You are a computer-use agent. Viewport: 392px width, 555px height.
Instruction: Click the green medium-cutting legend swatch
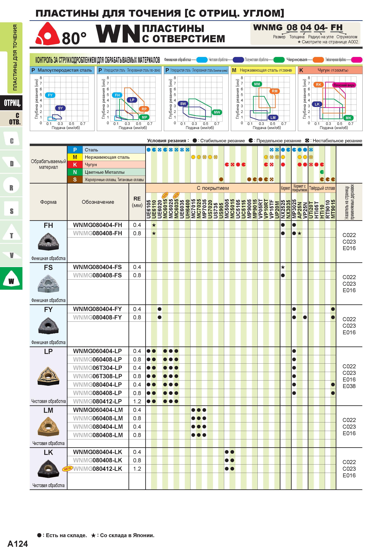coord(279,60)
